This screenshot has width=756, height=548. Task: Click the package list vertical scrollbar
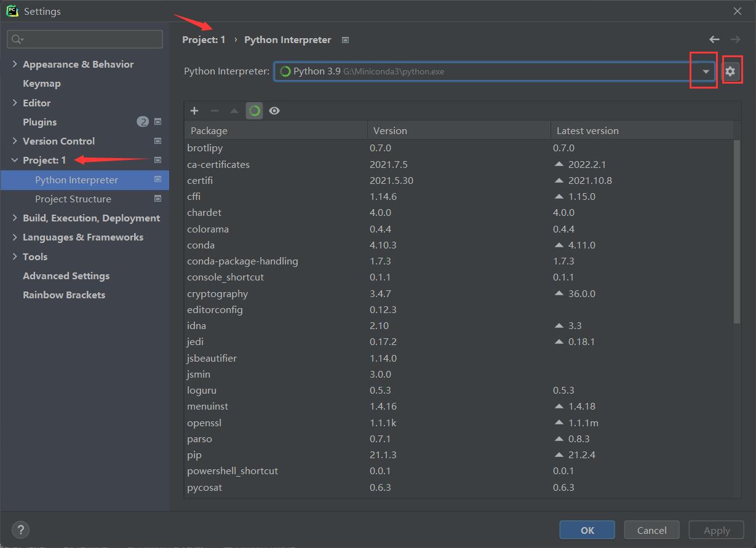coord(737,231)
